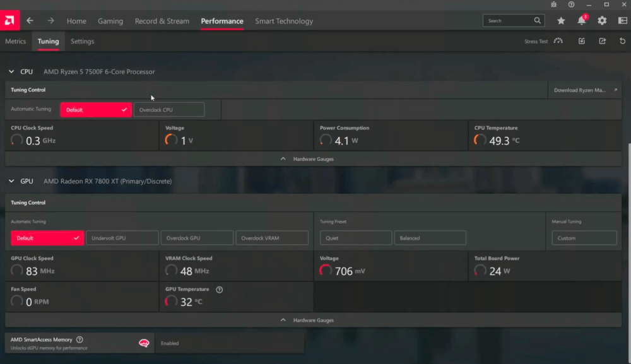The width and height of the screenshot is (631, 364).
Task: Open SmartAccess Memory Enabled dropdown
Action: (x=230, y=343)
